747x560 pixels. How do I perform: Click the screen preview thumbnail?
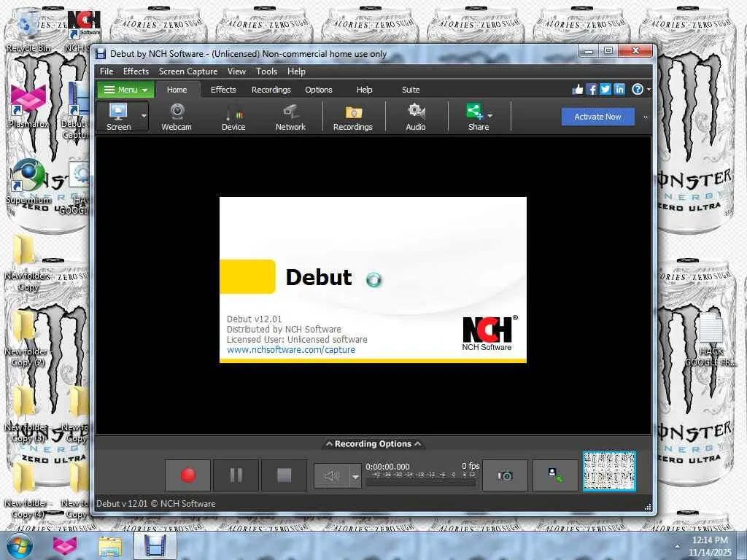(609, 471)
